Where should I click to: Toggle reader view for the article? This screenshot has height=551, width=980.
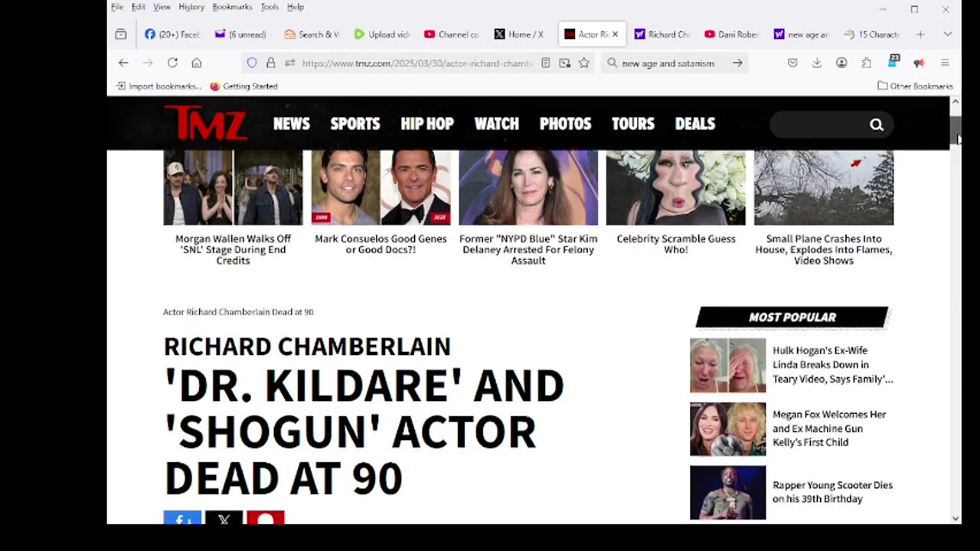(x=545, y=63)
